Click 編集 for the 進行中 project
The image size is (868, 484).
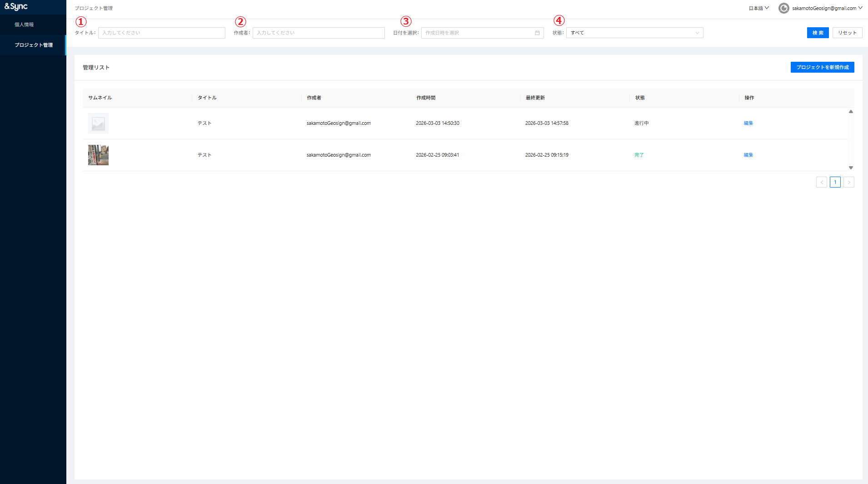(748, 123)
